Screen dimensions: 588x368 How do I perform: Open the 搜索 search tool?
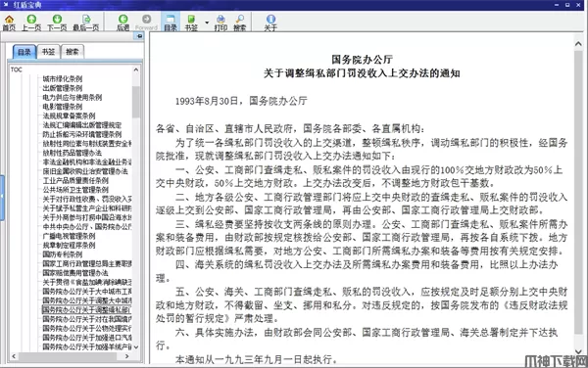pos(240,23)
